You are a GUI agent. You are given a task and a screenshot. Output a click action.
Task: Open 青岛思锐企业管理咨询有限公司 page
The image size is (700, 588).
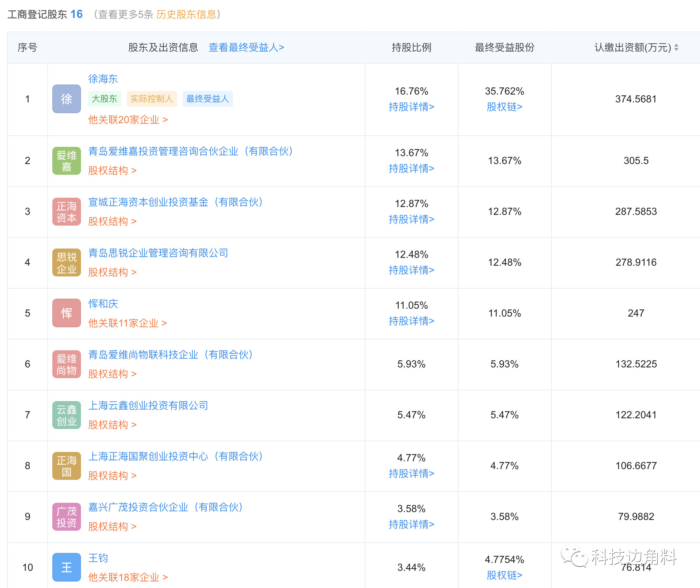point(158,253)
